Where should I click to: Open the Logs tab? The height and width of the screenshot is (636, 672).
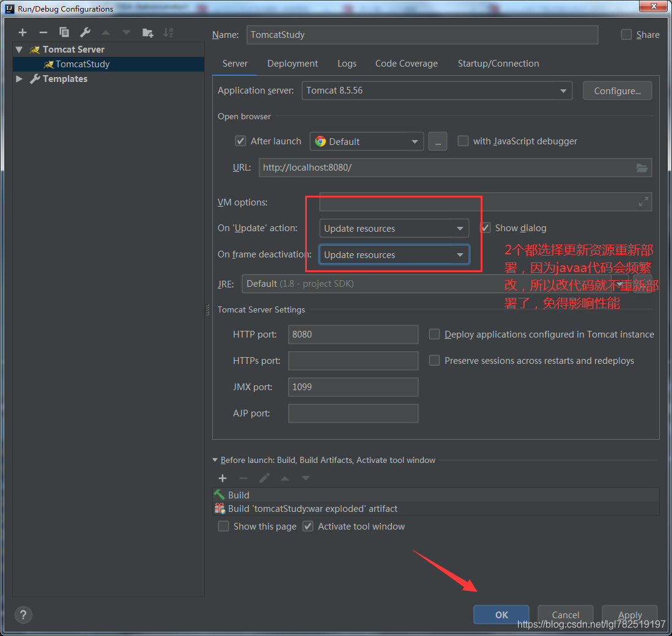(347, 64)
